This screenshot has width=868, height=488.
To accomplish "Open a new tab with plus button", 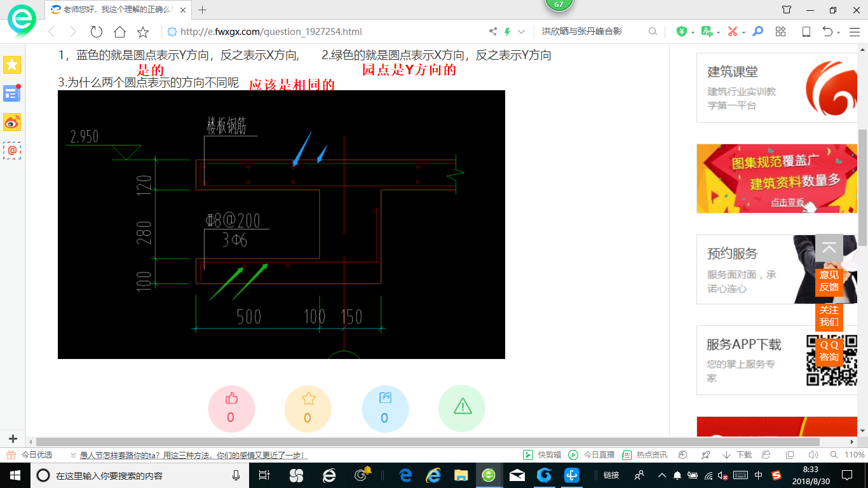I will [x=203, y=10].
